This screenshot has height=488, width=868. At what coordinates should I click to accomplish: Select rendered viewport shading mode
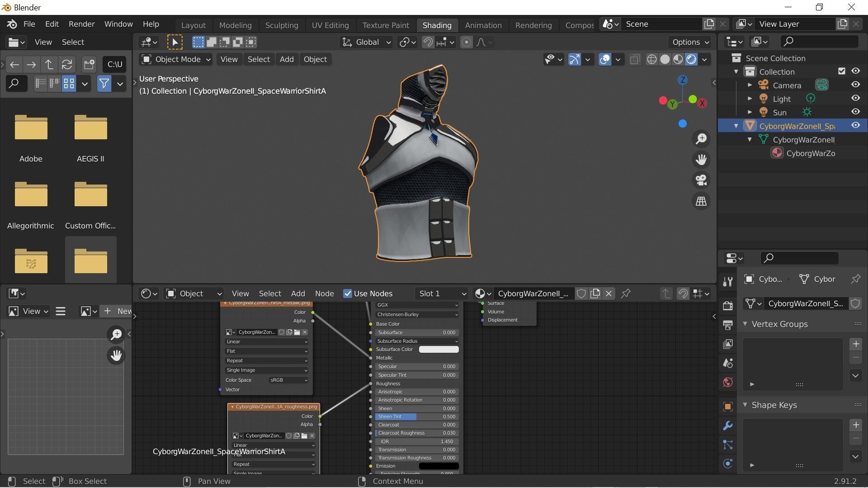click(691, 59)
